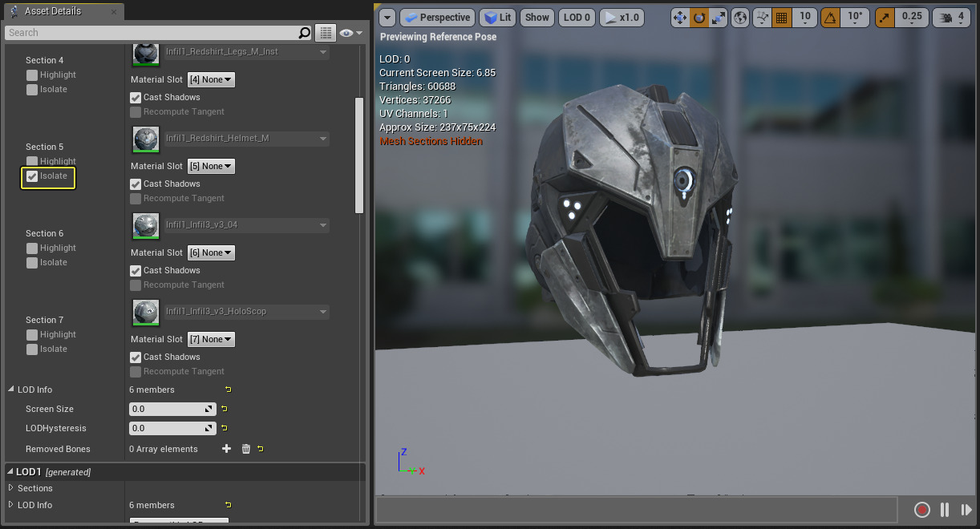
Task: Open Material Slot [5] None dropdown
Action: click(211, 167)
